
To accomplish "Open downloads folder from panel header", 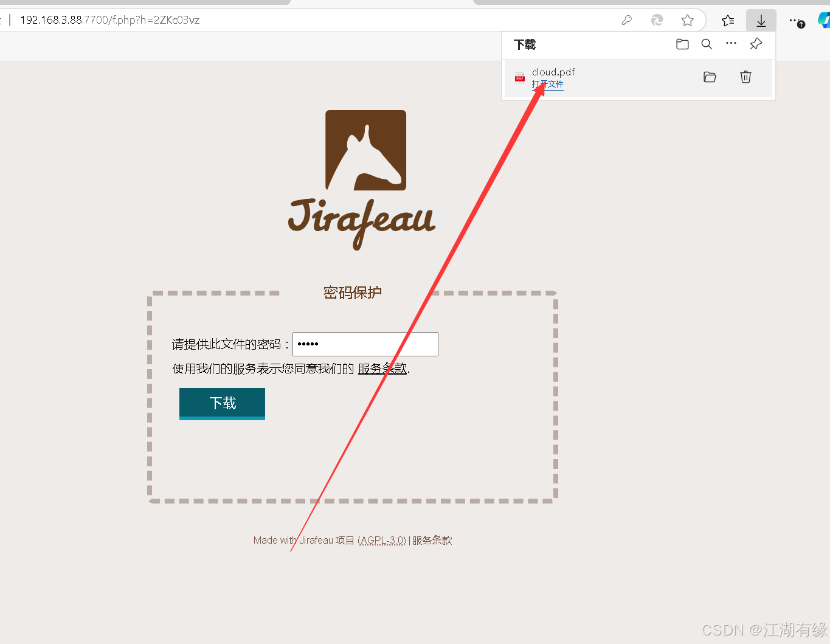I will coord(682,44).
